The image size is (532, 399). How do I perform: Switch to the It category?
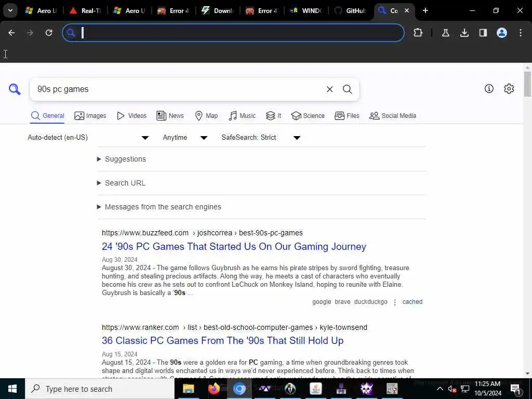273,116
